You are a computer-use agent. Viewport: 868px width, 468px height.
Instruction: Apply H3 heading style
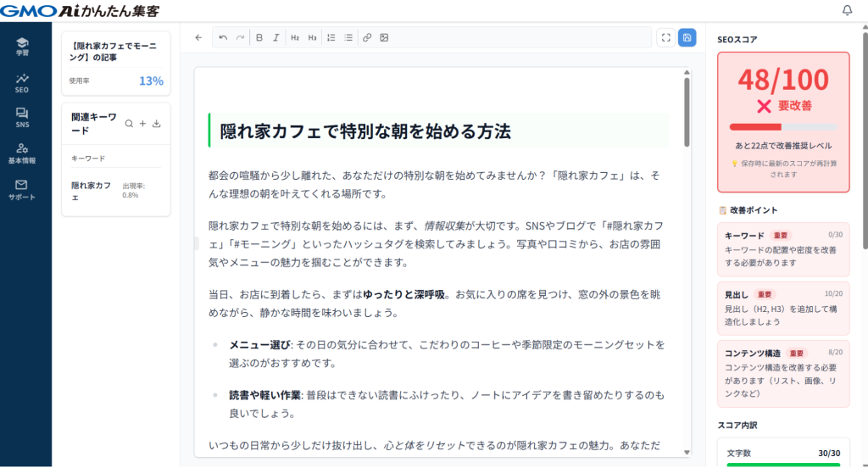[x=312, y=37]
